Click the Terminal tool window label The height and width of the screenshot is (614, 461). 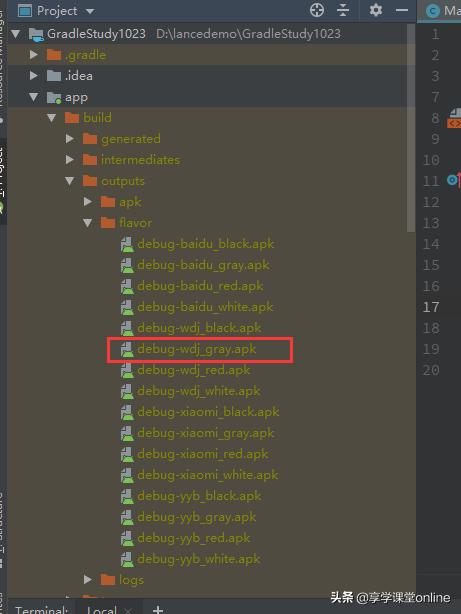42,610
